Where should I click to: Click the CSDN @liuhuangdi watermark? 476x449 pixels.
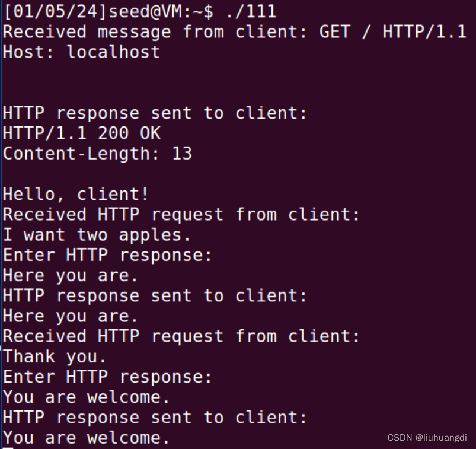[427, 438]
